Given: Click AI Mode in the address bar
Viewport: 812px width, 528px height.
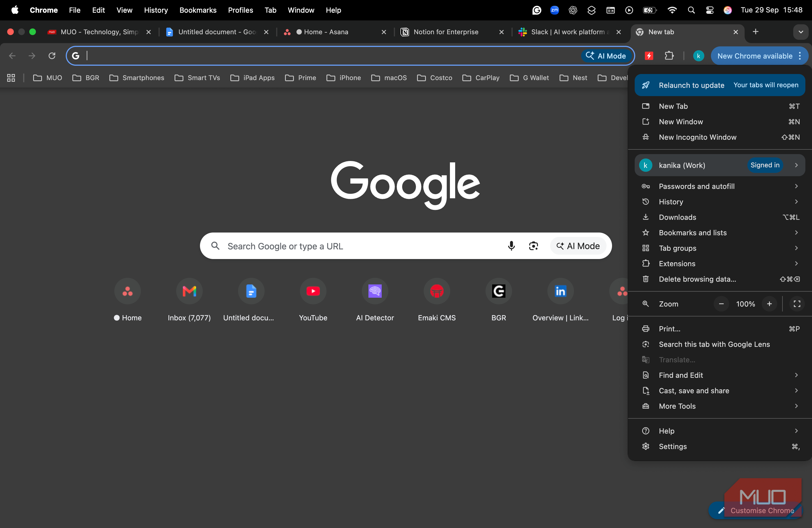Looking at the screenshot, I should 606,56.
